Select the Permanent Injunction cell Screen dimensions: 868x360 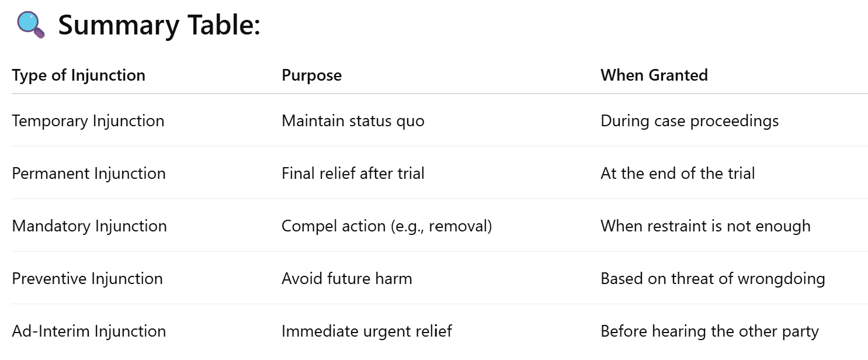(x=89, y=174)
